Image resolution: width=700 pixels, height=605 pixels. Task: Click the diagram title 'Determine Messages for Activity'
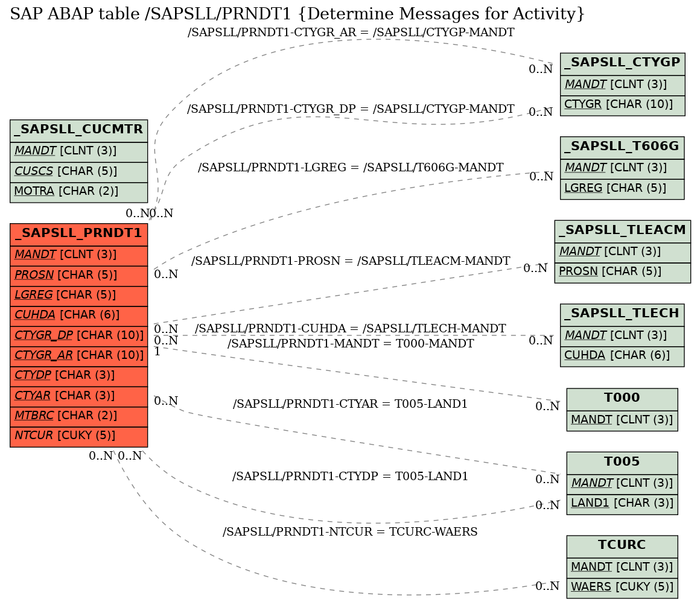point(441,14)
